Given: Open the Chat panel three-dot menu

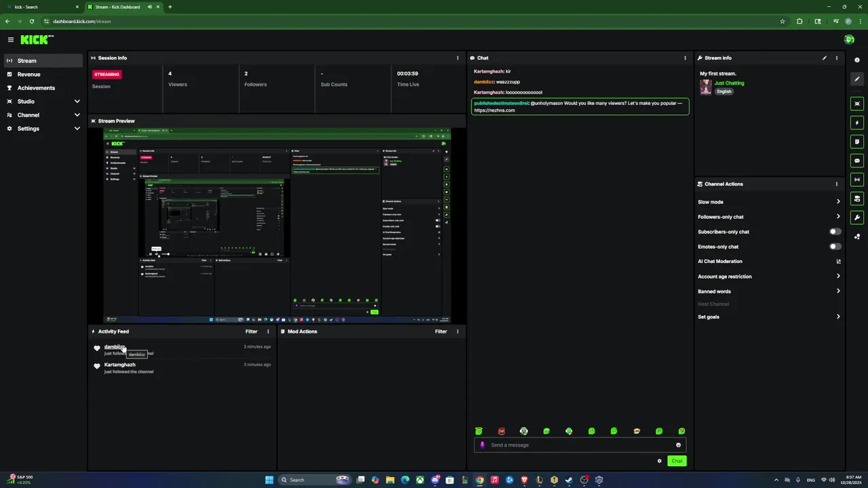Looking at the screenshot, I should tap(685, 58).
